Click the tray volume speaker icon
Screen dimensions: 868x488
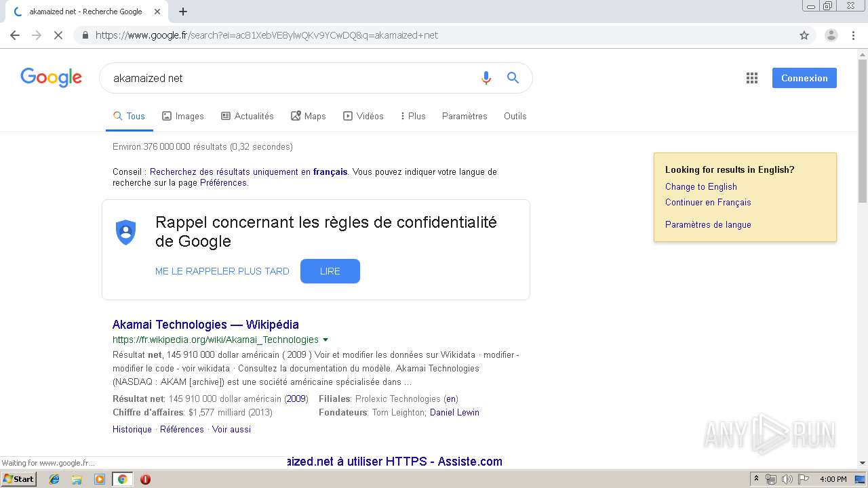click(787, 479)
